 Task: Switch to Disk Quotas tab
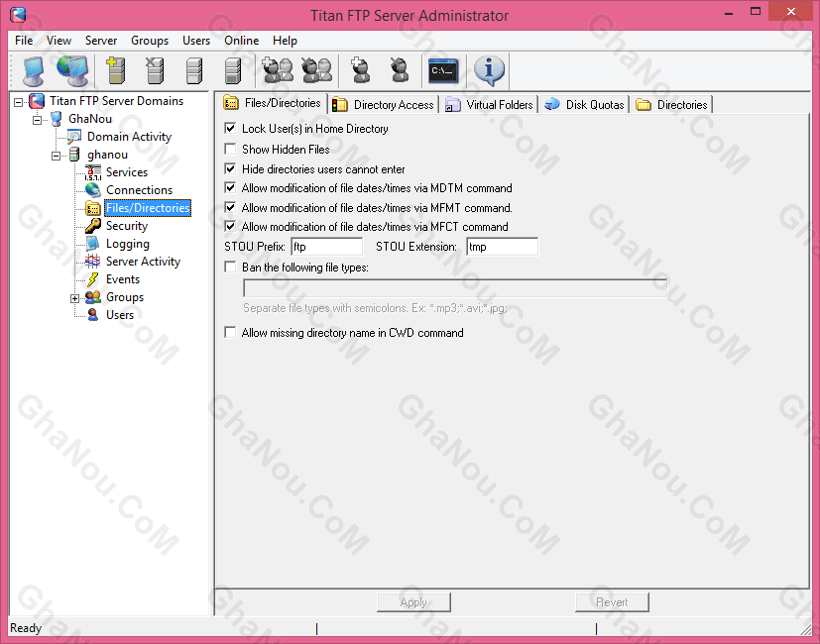[584, 105]
